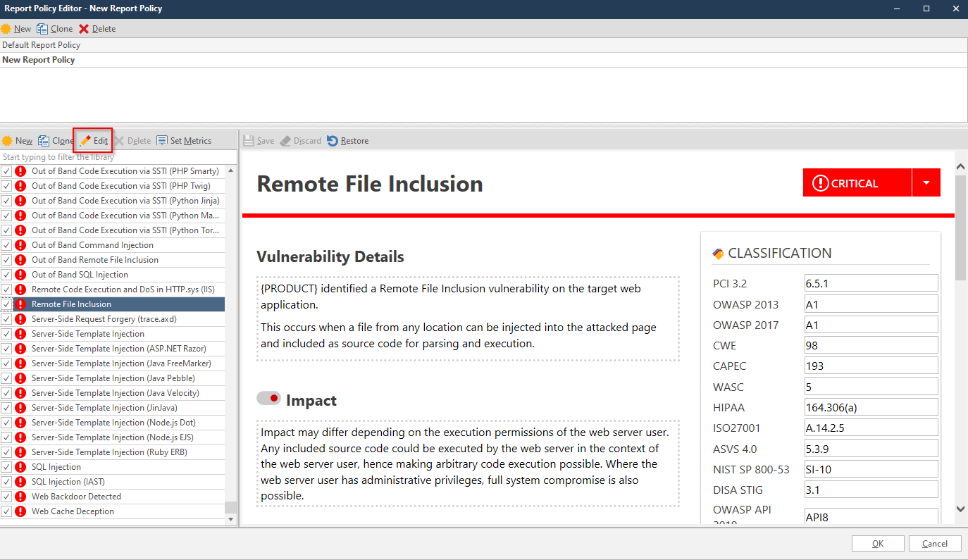Select New Report Policy row
The image size is (968, 560).
[483, 60]
